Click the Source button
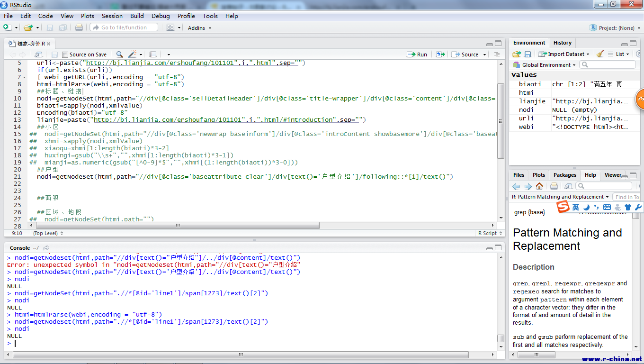The height and width of the screenshot is (364, 644). pyautogui.click(x=465, y=55)
